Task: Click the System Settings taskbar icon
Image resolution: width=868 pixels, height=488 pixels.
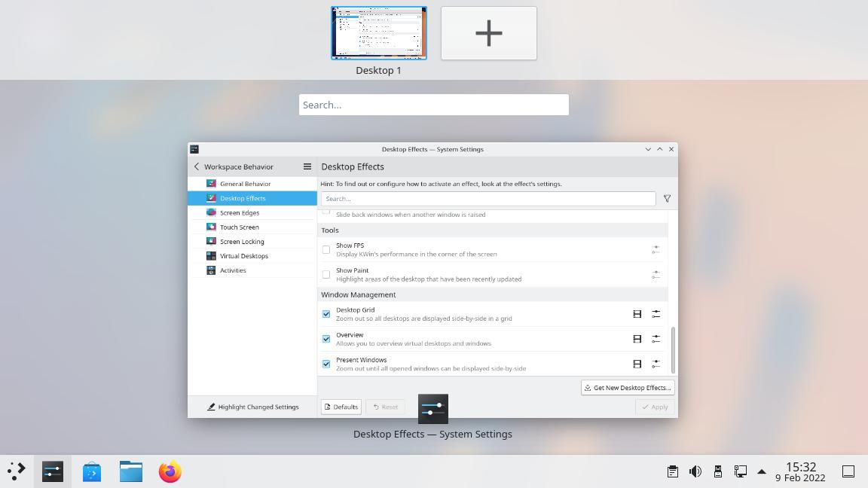Action: [x=53, y=471]
